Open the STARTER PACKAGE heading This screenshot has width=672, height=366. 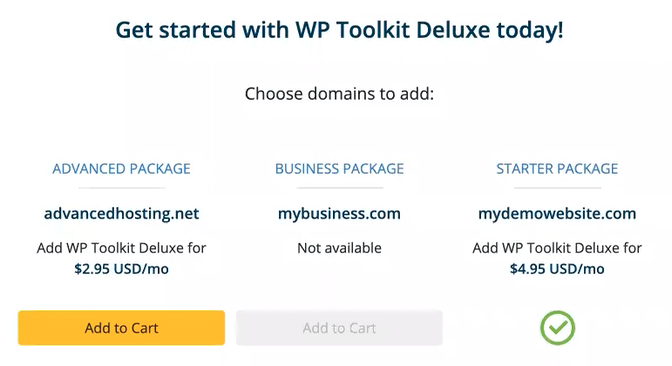coord(557,169)
